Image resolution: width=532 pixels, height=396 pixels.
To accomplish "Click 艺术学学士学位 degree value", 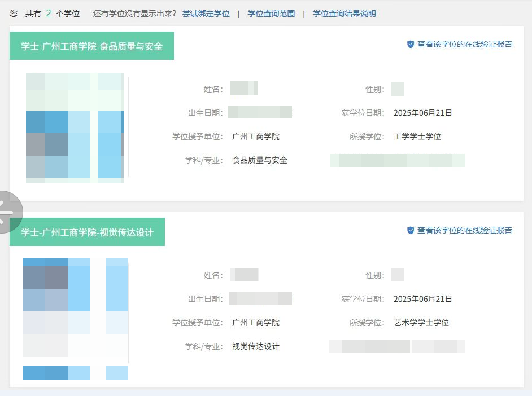I will point(421,323).
